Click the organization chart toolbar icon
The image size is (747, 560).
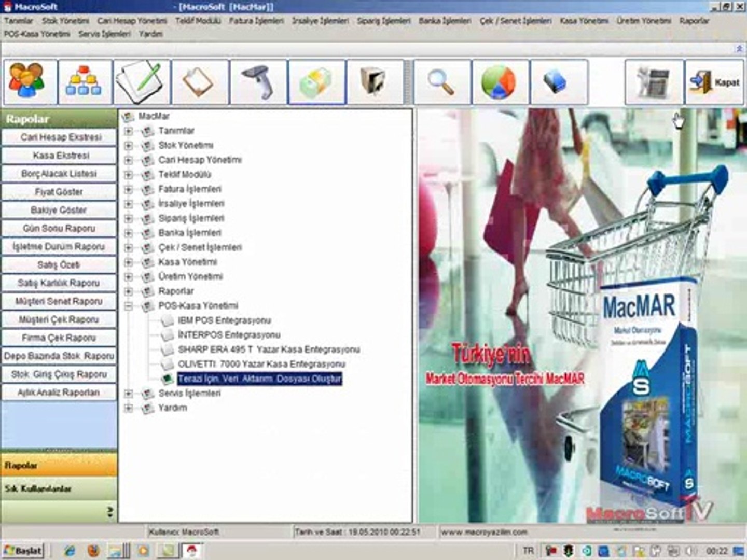[x=85, y=82]
